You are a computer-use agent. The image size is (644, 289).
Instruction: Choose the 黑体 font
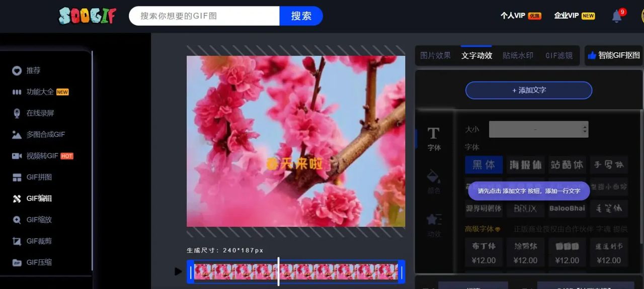pos(484,164)
